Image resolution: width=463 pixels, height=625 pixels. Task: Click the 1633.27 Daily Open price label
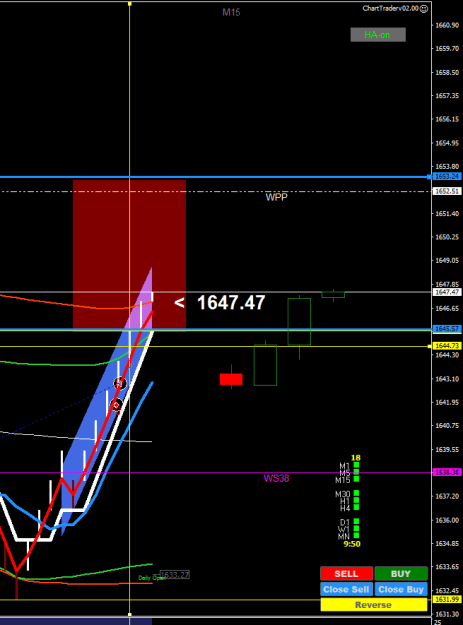pyautogui.click(x=175, y=575)
